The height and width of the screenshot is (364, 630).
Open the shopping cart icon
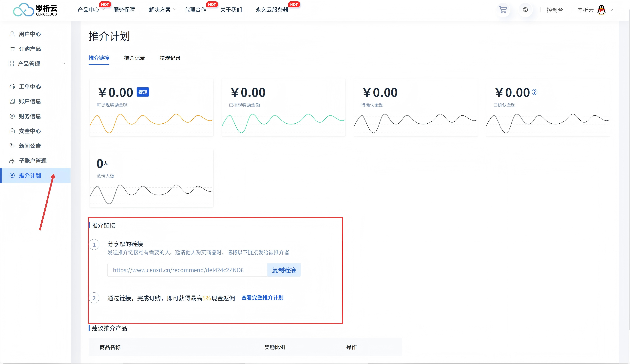503,10
